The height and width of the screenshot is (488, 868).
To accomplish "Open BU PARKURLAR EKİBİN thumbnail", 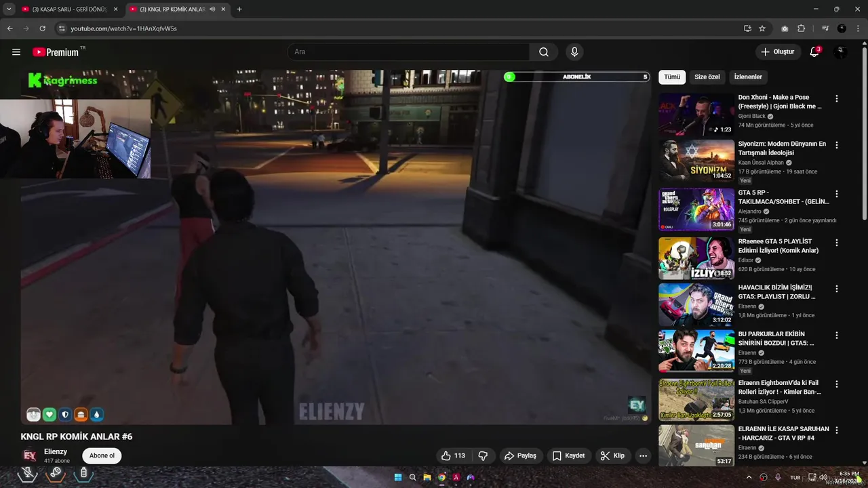I will tap(696, 351).
